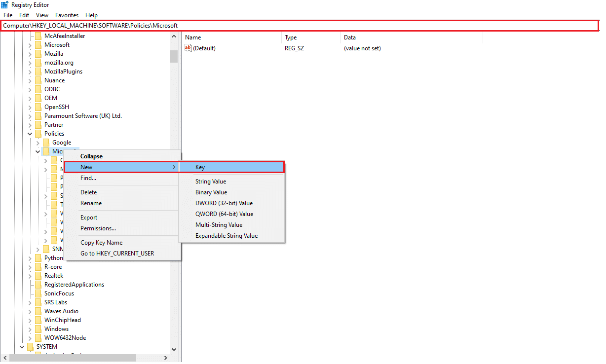
Task: Select the McAfeeInstaller folder icon
Action: point(38,36)
